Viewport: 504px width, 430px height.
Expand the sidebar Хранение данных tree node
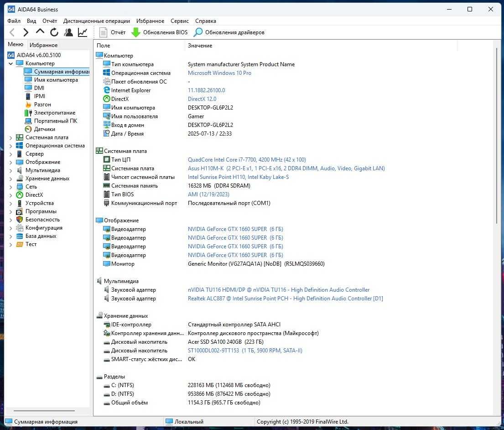tap(10, 179)
